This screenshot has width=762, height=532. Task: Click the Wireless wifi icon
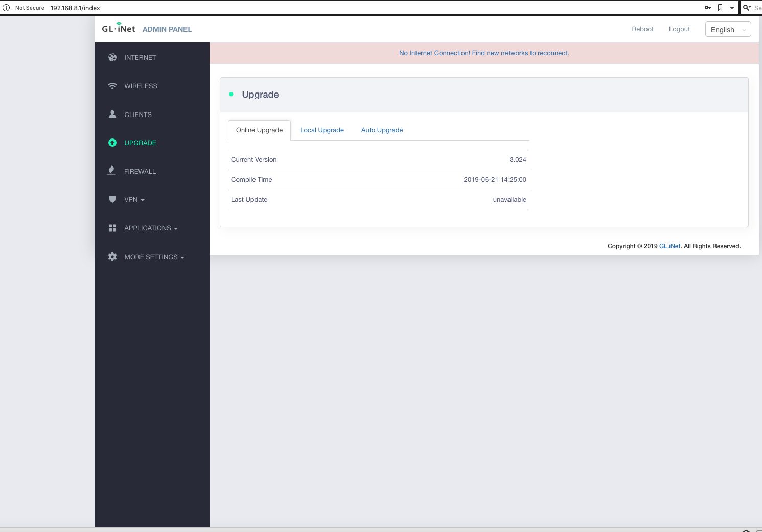112,86
